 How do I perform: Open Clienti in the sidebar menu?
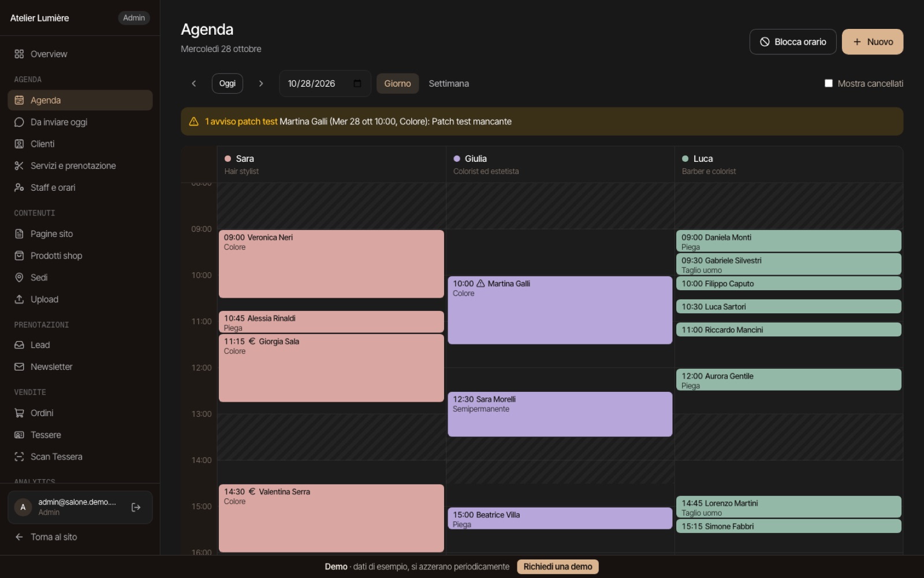[80, 144]
